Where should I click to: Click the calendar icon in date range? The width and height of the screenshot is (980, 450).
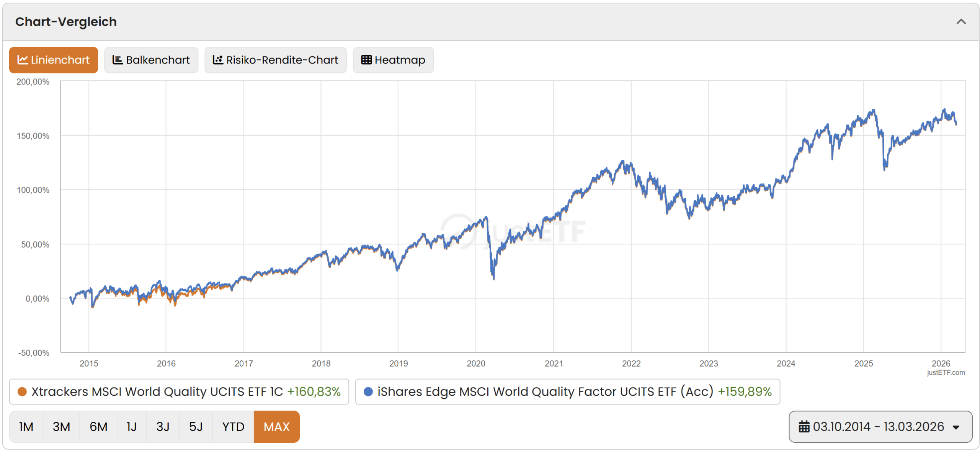(804, 427)
